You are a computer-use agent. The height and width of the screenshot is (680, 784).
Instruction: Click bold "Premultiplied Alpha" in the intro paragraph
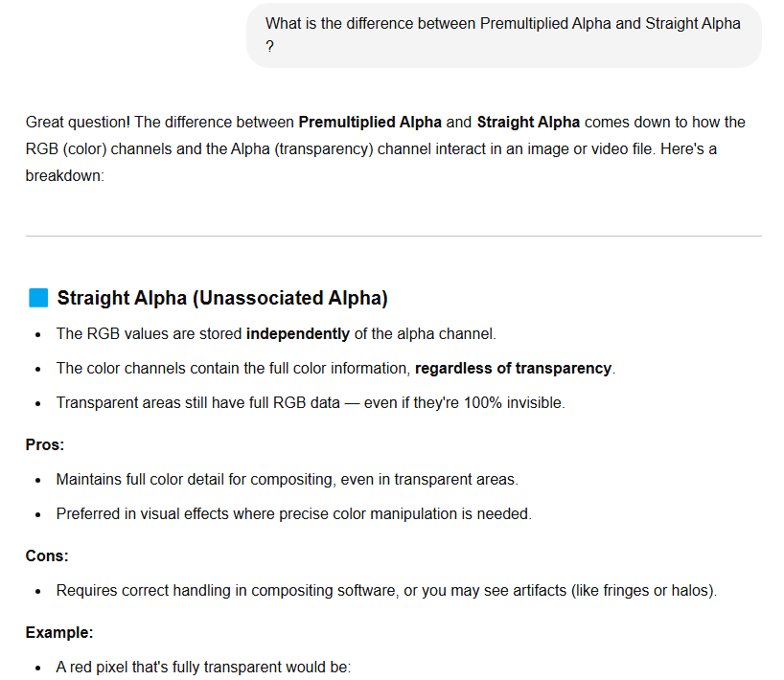click(370, 122)
